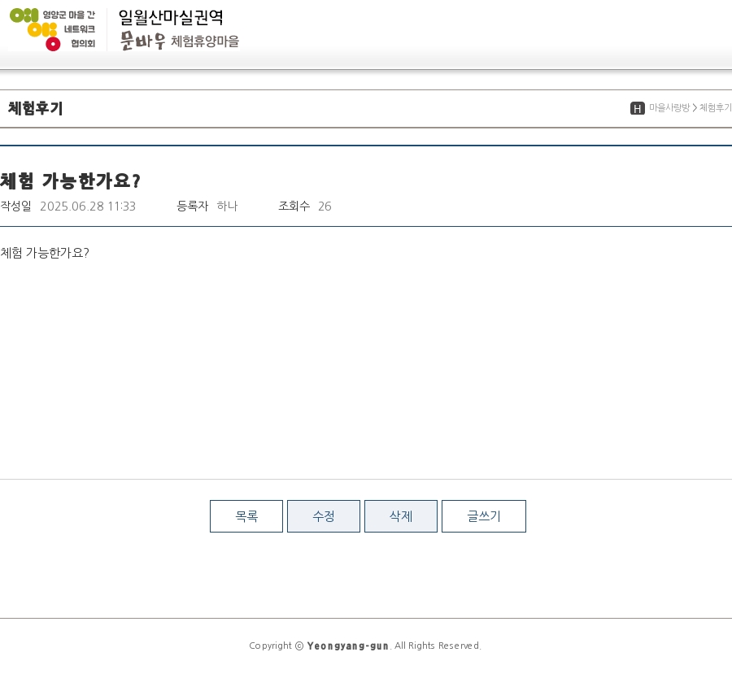Click the 체험후기 section heading
The width and height of the screenshot is (732, 700).
[x=36, y=108]
